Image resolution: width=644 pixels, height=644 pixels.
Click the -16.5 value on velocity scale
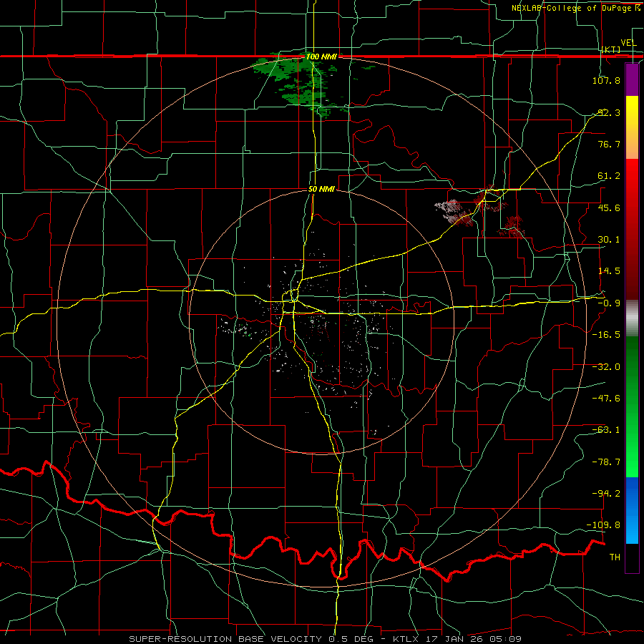pos(606,335)
